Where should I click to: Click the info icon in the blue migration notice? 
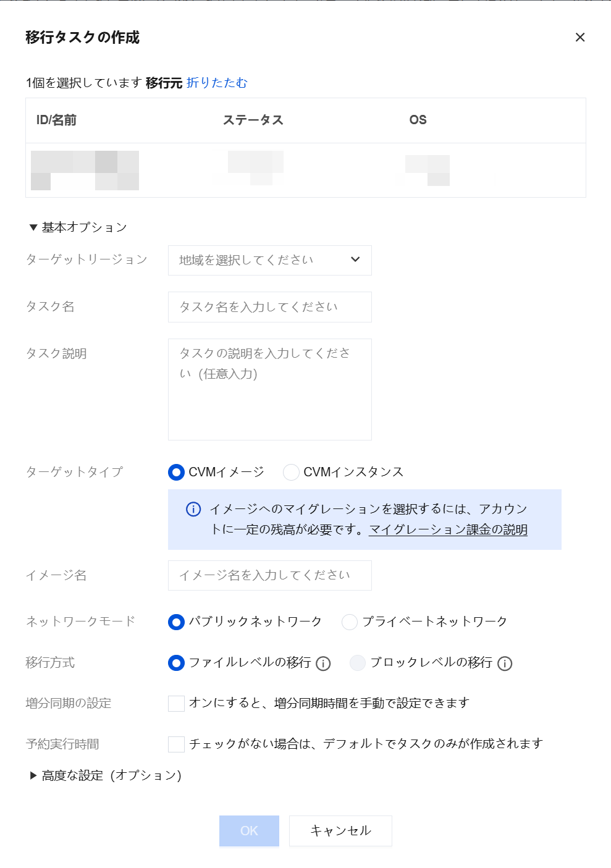click(x=193, y=509)
